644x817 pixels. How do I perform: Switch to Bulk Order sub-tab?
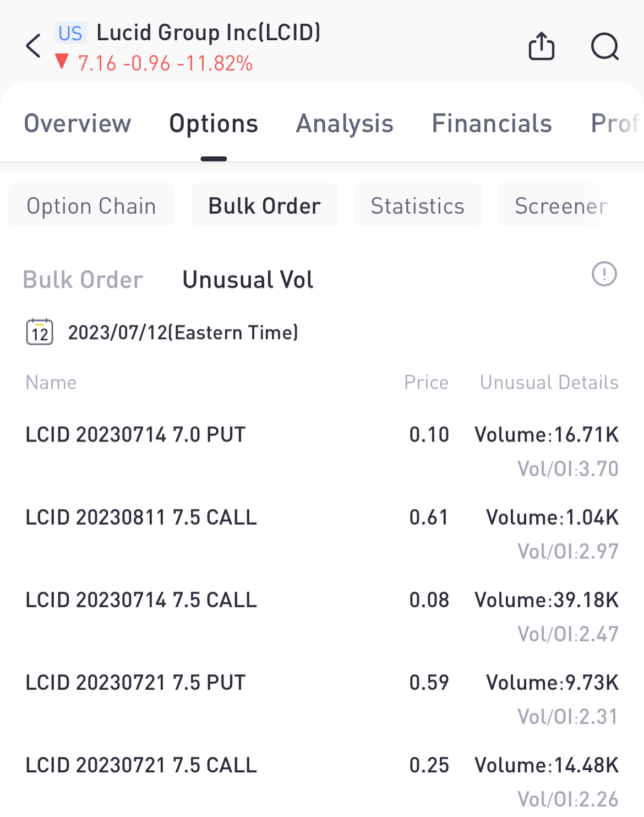click(83, 280)
